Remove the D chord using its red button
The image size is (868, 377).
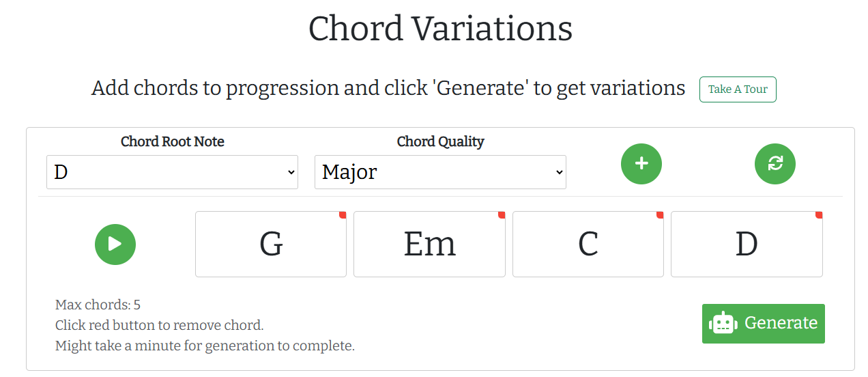point(819,215)
